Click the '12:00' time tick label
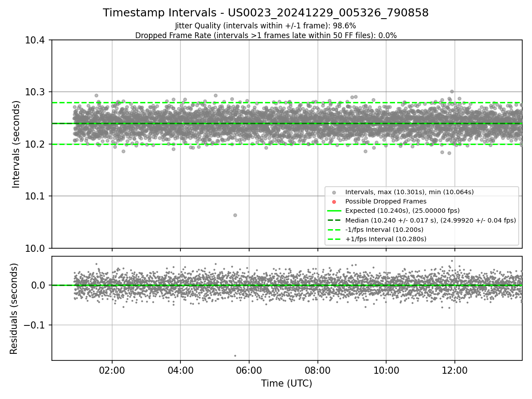Screen dimensions: 532x399 [x=455, y=371]
